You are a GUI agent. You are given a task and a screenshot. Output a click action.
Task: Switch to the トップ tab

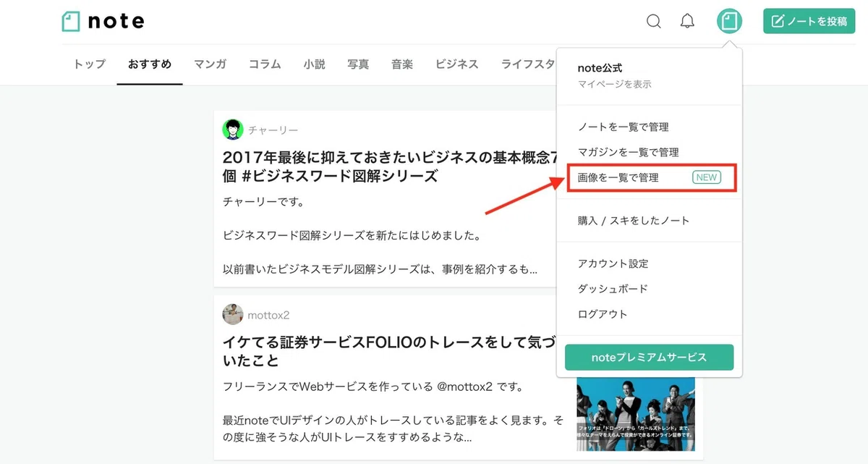click(90, 64)
